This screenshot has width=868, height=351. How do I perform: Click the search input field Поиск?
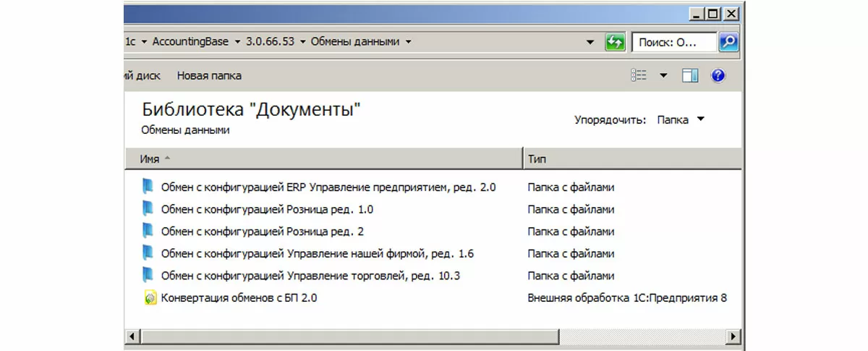(675, 42)
